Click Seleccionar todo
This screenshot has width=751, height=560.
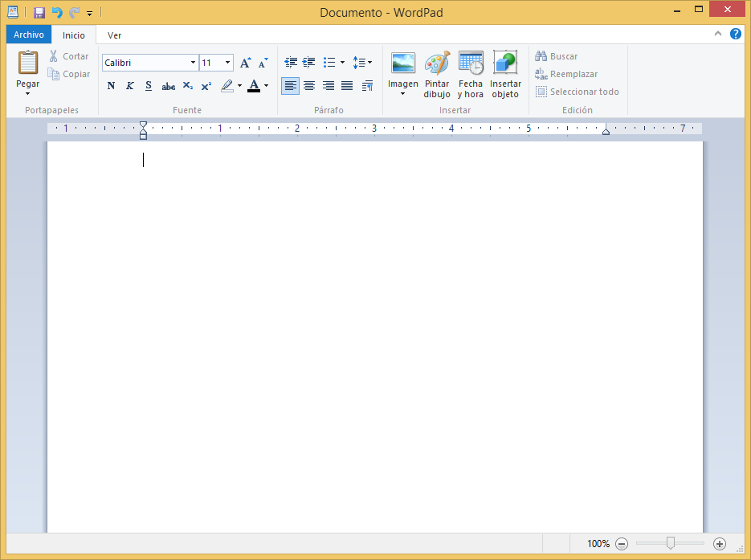click(x=578, y=92)
